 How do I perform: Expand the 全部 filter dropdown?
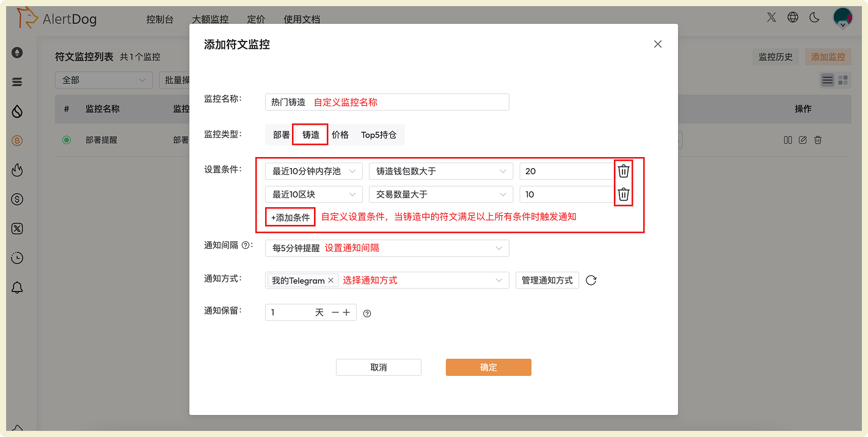coord(103,80)
